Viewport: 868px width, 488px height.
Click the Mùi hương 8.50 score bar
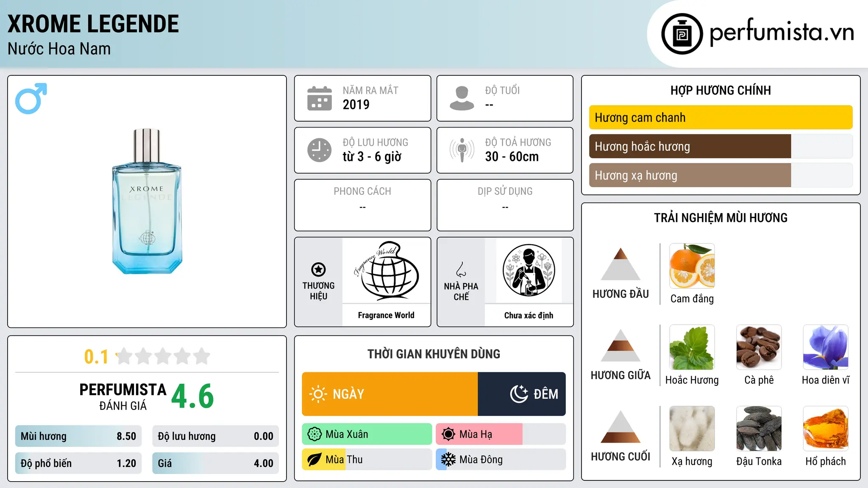coord(78,436)
